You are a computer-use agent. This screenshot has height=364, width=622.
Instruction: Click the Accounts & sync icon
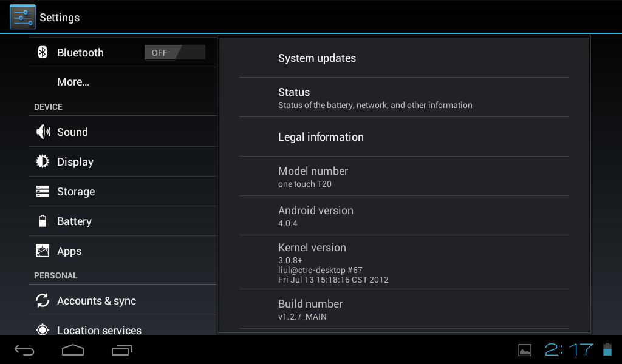pos(43,301)
